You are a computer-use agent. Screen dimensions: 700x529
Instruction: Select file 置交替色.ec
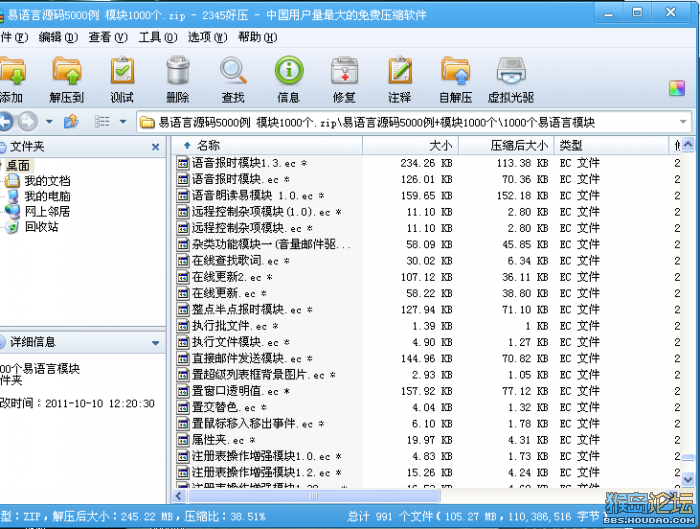pyautogui.click(x=230, y=408)
